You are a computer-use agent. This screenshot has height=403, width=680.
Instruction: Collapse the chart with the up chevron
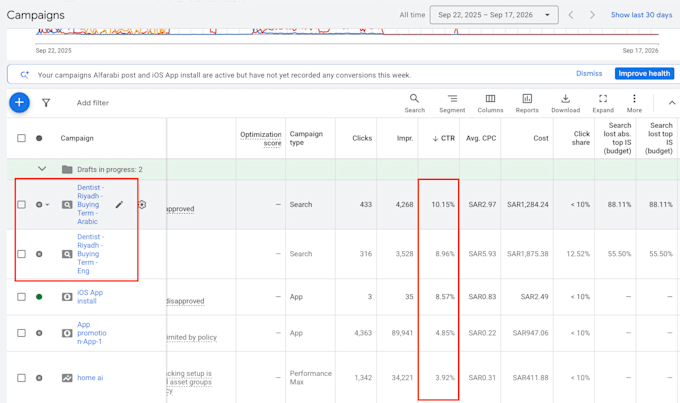[672, 103]
